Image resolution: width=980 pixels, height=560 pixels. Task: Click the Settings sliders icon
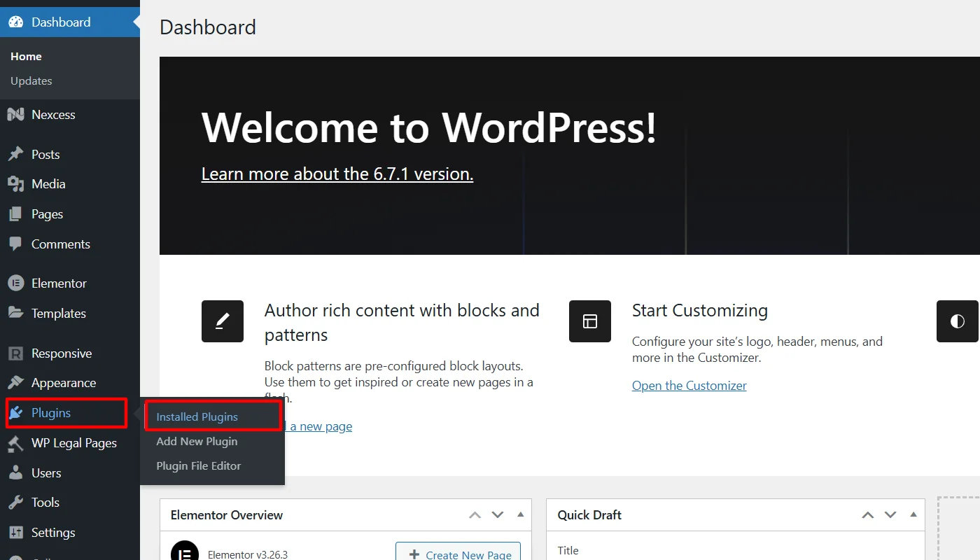click(15, 533)
